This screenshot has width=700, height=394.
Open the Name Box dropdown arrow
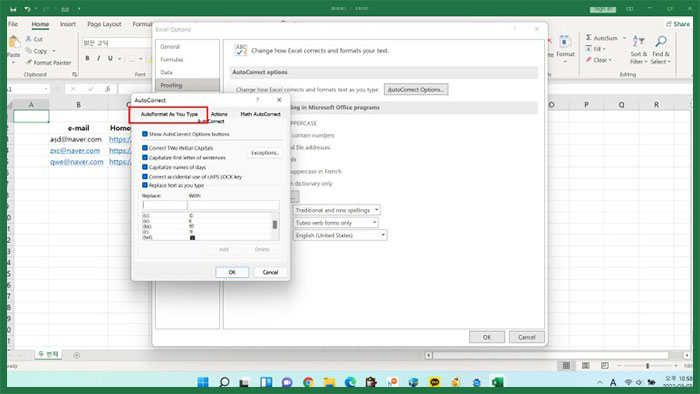coord(46,89)
